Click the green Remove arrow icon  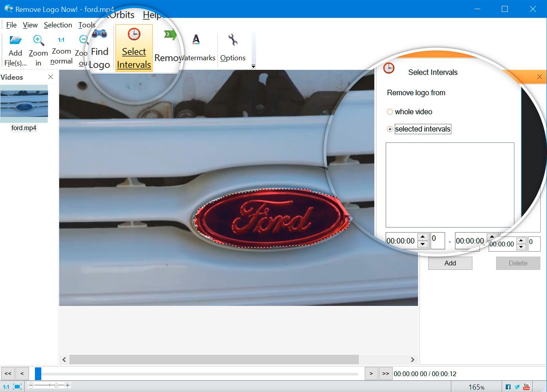point(170,35)
